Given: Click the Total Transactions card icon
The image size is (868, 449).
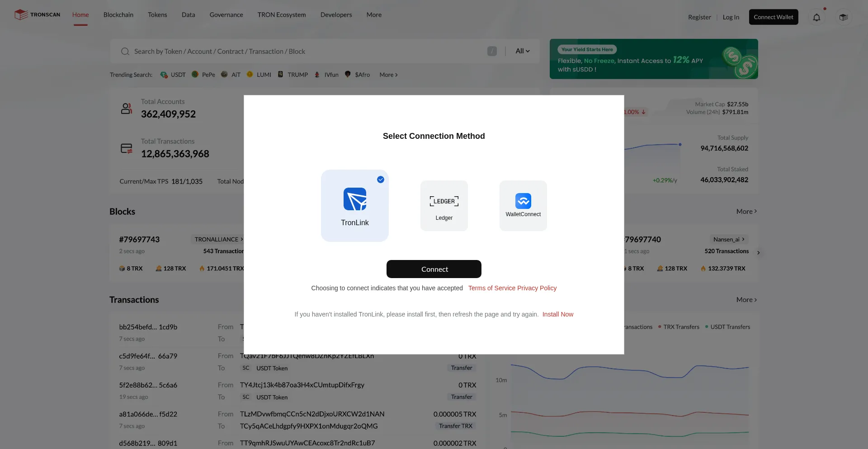Looking at the screenshot, I should click(x=127, y=148).
